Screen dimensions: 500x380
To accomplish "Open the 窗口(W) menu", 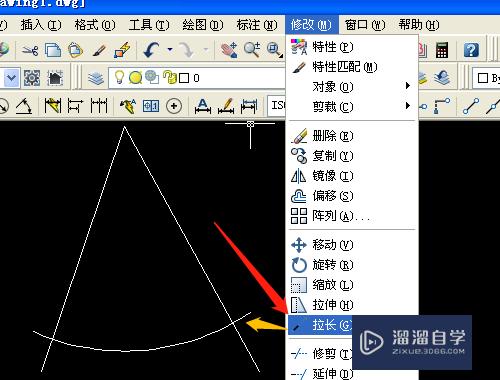I will [365, 25].
